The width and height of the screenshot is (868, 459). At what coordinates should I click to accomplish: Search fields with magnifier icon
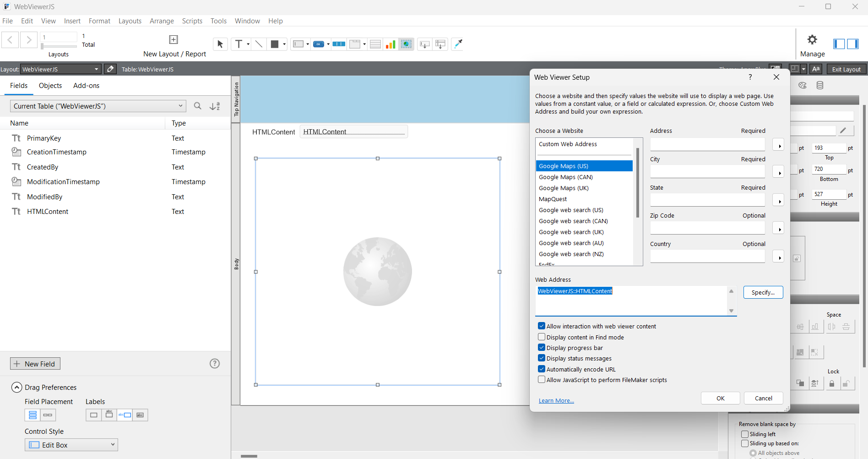point(198,106)
